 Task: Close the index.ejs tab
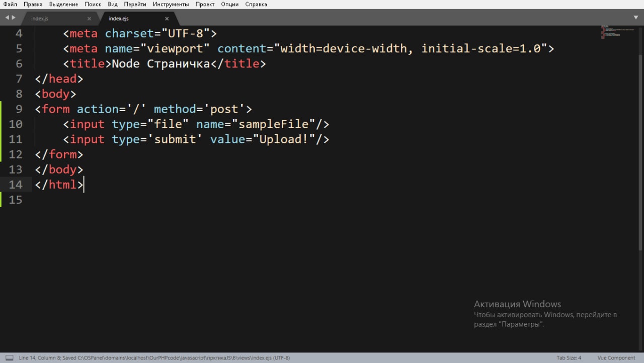pyautogui.click(x=167, y=19)
